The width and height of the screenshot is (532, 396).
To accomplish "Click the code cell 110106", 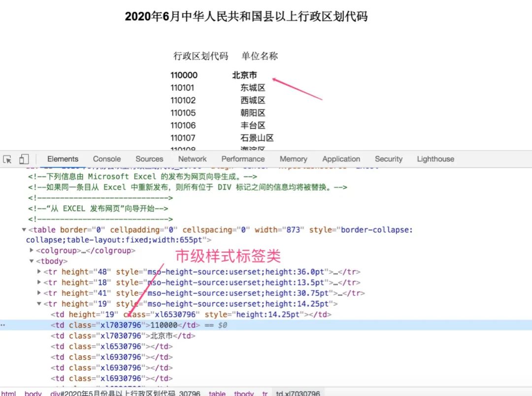I will [183, 125].
